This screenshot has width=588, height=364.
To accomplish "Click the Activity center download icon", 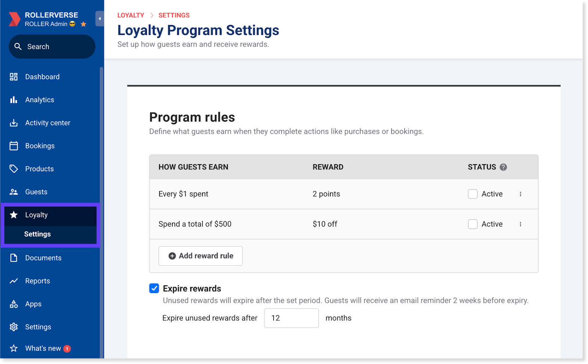I will [14, 123].
